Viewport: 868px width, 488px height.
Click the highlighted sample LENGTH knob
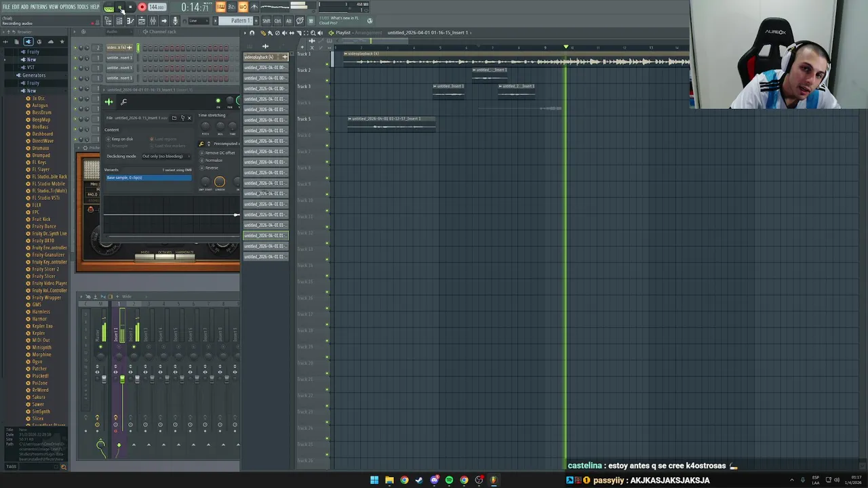pos(220,182)
